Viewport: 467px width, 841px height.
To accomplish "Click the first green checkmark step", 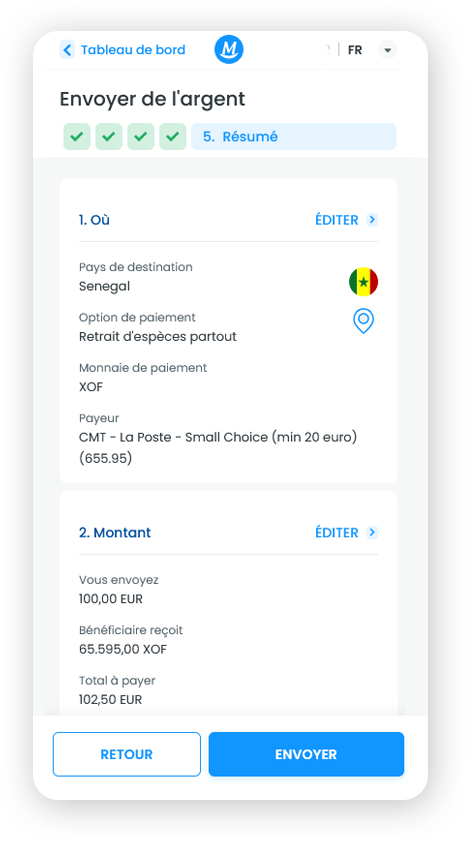I will (77, 136).
